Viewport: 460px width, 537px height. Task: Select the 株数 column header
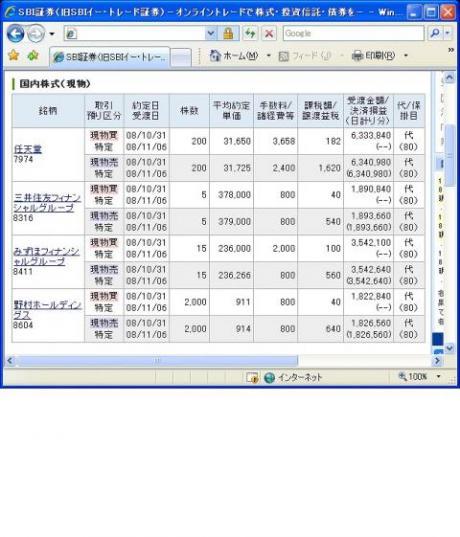(189, 111)
